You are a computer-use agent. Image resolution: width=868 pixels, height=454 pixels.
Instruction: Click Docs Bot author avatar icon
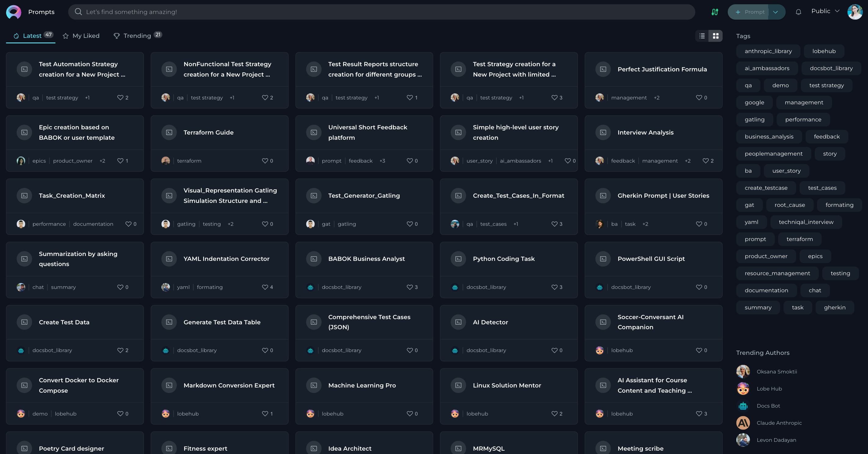[743, 406]
